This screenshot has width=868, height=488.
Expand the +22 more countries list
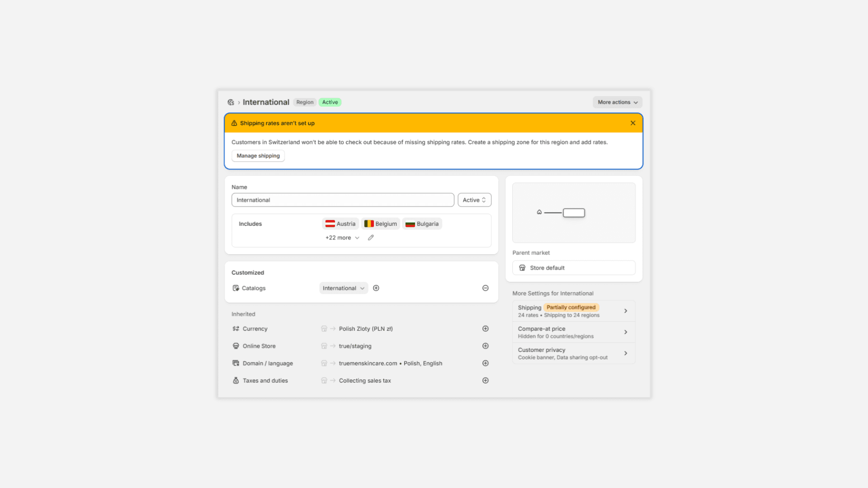(342, 238)
